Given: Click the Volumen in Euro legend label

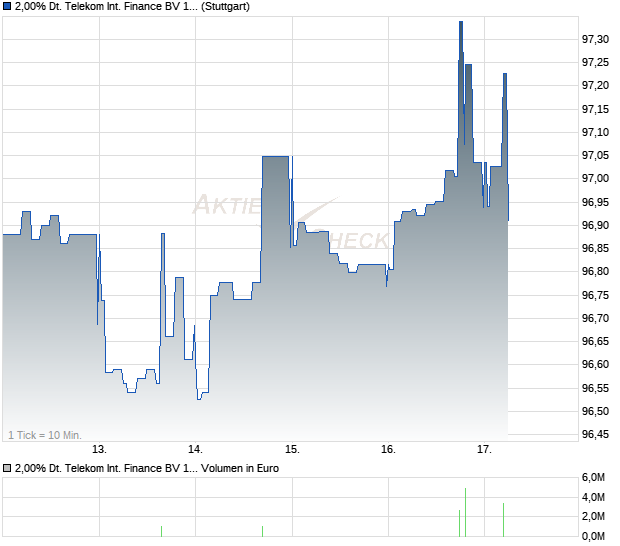Looking at the screenshot, I should pos(241,468).
